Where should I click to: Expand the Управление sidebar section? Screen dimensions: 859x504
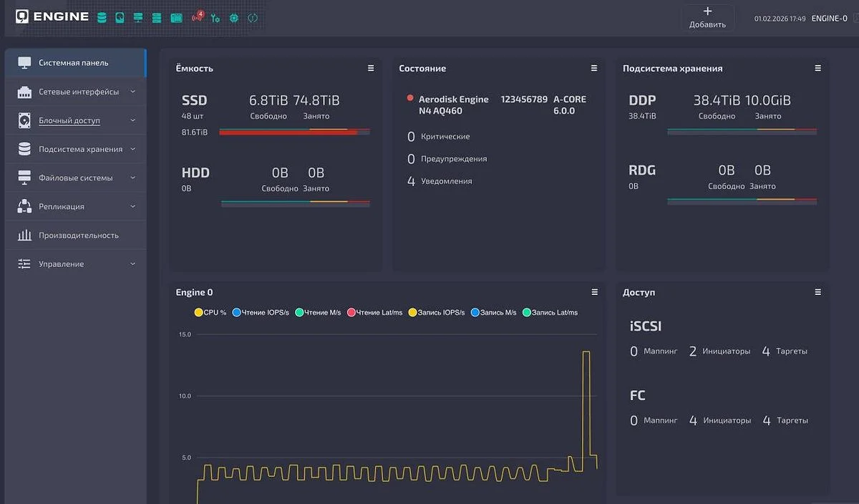[x=62, y=264]
